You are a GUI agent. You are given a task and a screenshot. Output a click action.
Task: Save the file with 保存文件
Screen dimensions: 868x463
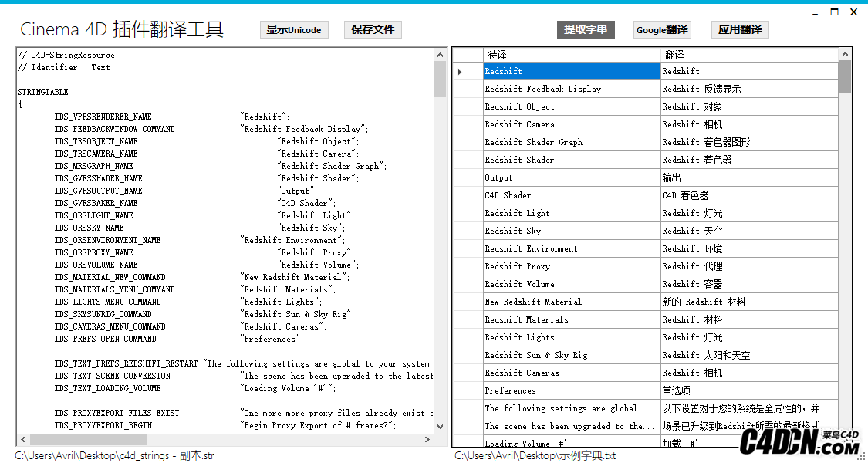point(373,30)
